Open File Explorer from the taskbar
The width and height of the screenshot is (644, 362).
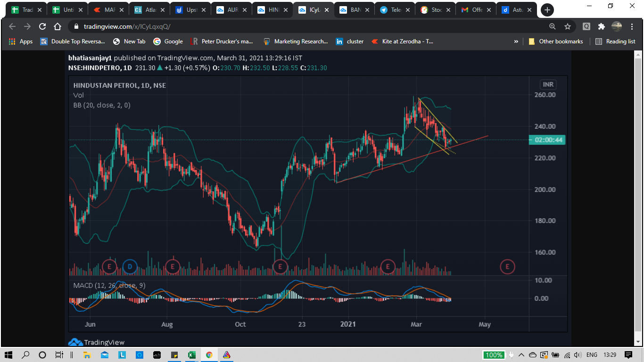click(87, 355)
